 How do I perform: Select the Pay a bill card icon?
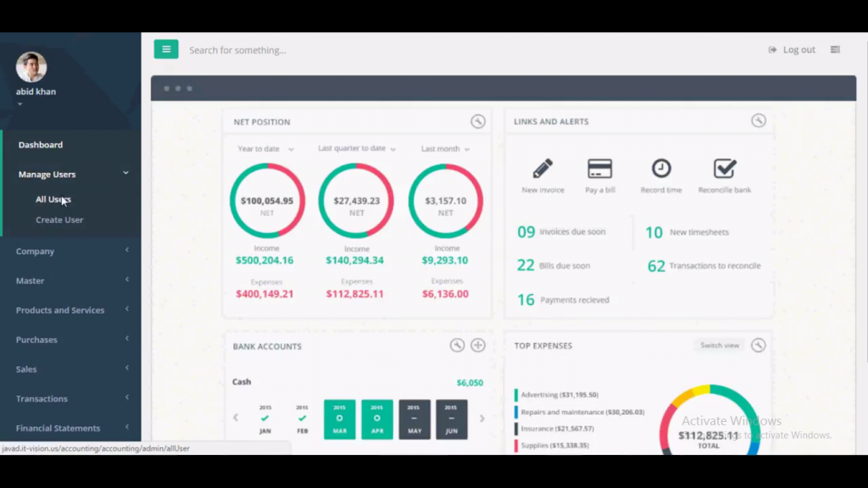(x=599, y=169)
